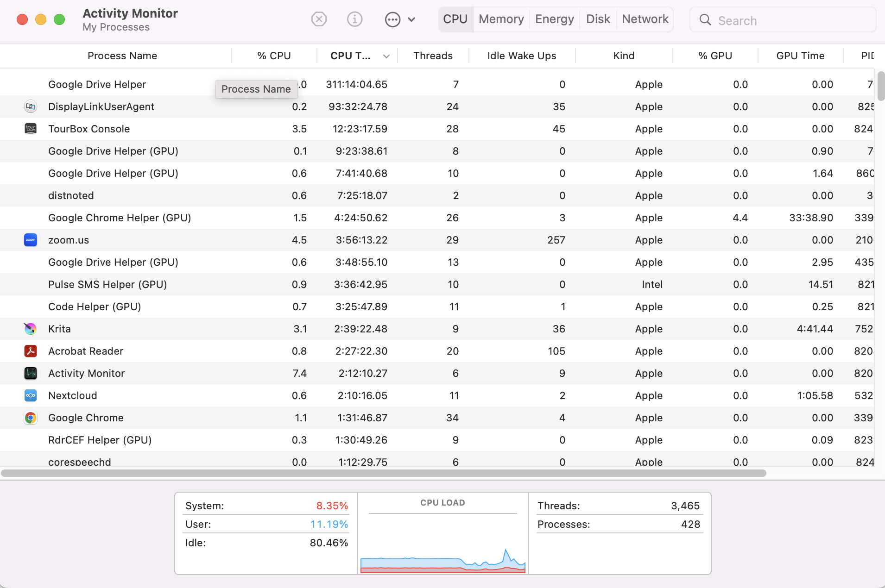Click into the Search field
The height and width of the screenshot is (588, 885).
click(x=783, y=20)
